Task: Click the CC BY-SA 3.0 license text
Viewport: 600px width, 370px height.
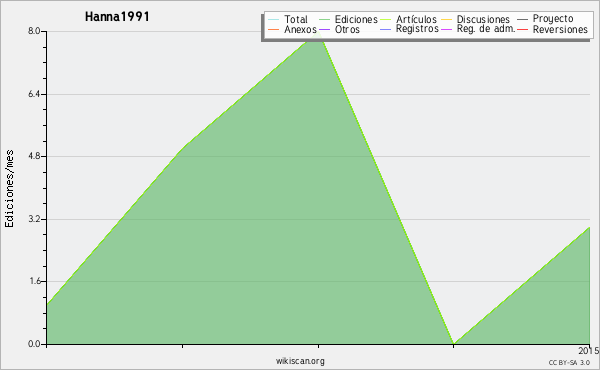Action: [569, 362]
